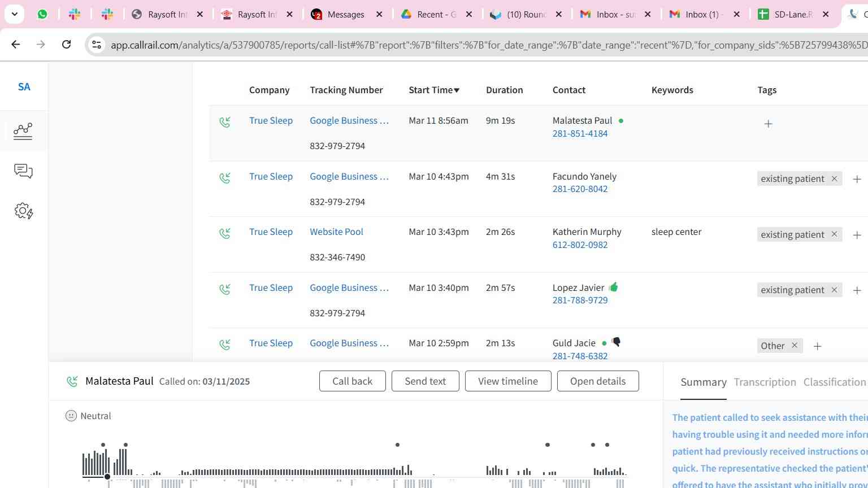868x488 pixels.
Task: Open the WhatsApp browser tab
Action: click(x=42, y=14)
